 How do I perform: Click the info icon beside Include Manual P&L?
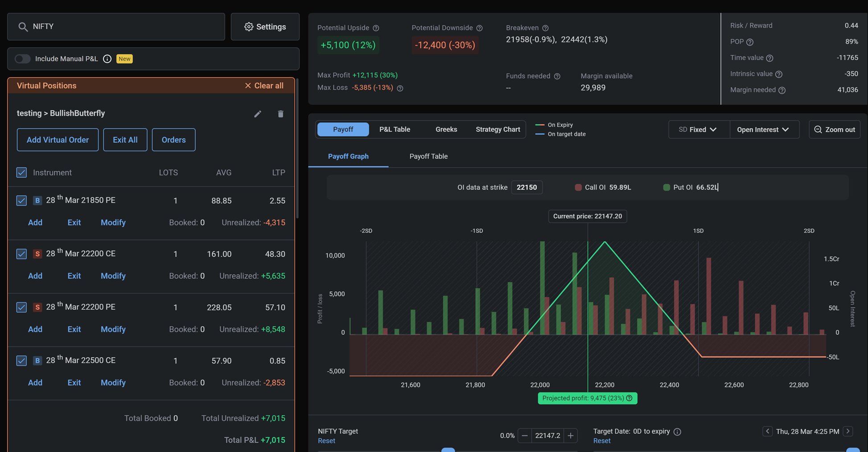107,59
